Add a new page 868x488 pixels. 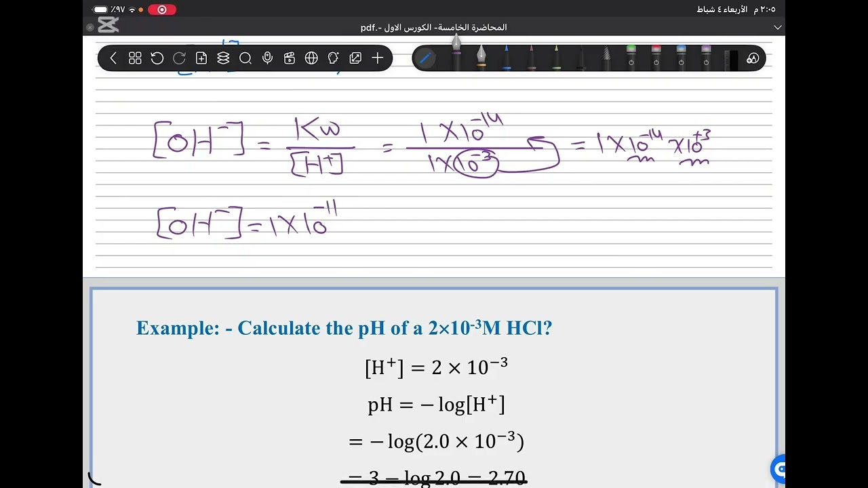point(201,58)
